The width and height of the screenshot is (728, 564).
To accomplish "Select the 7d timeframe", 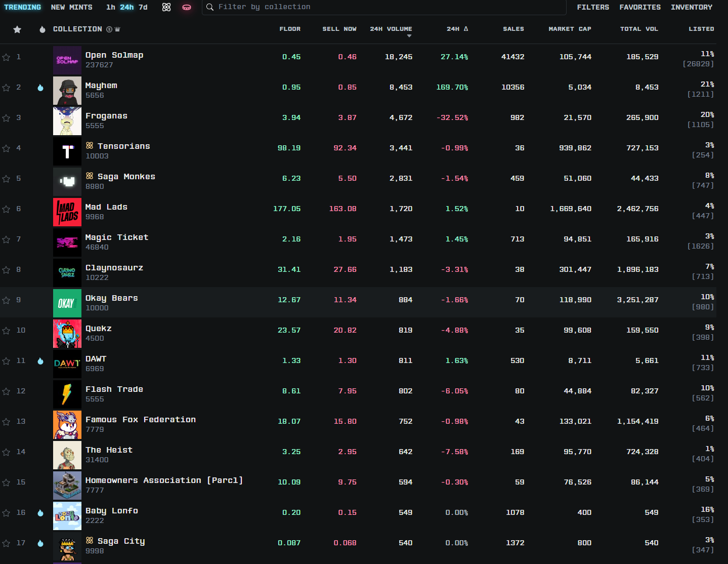I will pos(143,7).
